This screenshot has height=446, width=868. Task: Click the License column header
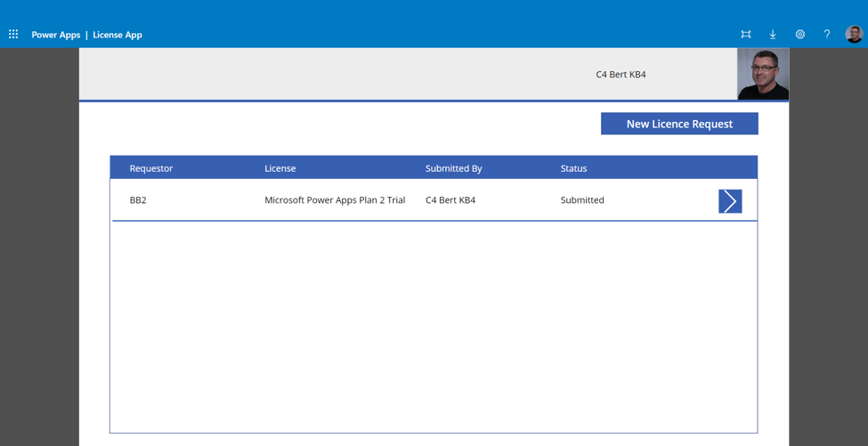280,168
